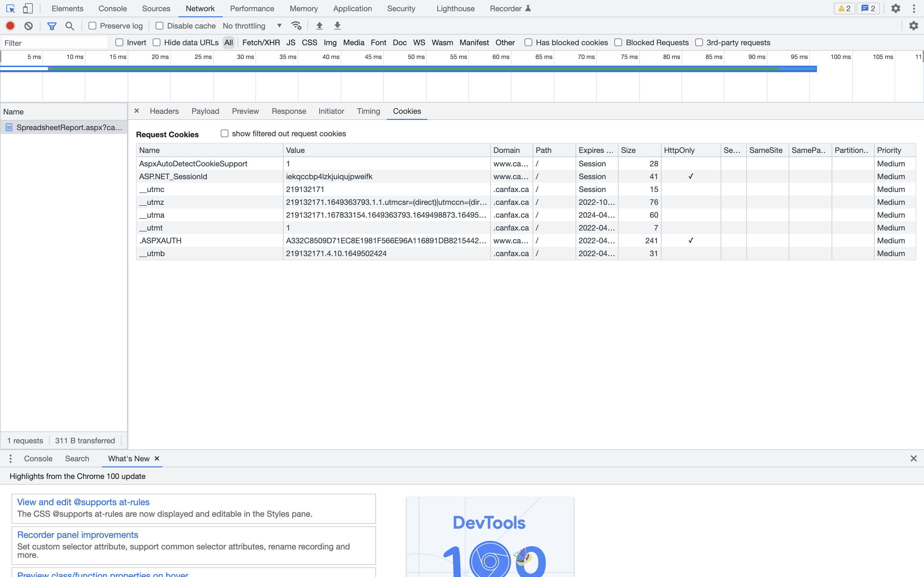Check show filtered out request cookies
924x577 pixels.
click(x=225, y=133)
